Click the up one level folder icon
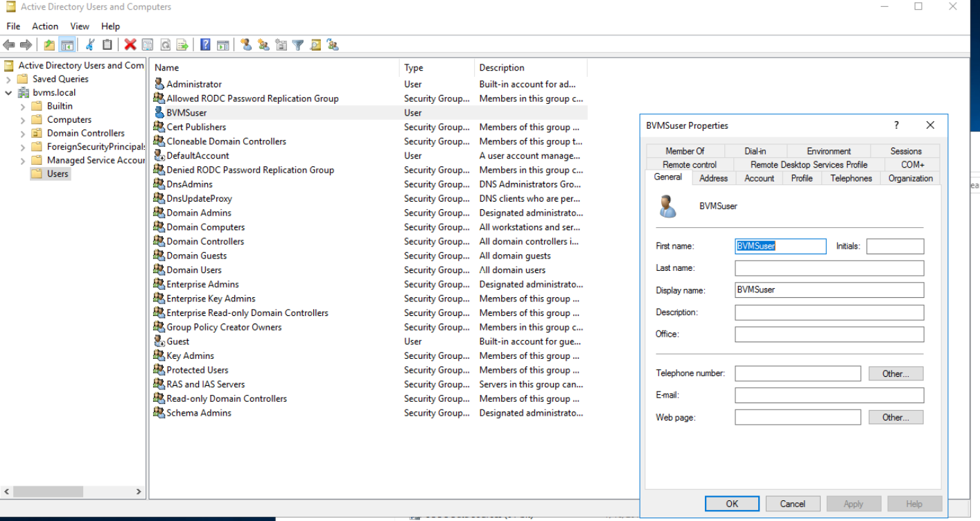980x521 pixels. click(49, 45)
